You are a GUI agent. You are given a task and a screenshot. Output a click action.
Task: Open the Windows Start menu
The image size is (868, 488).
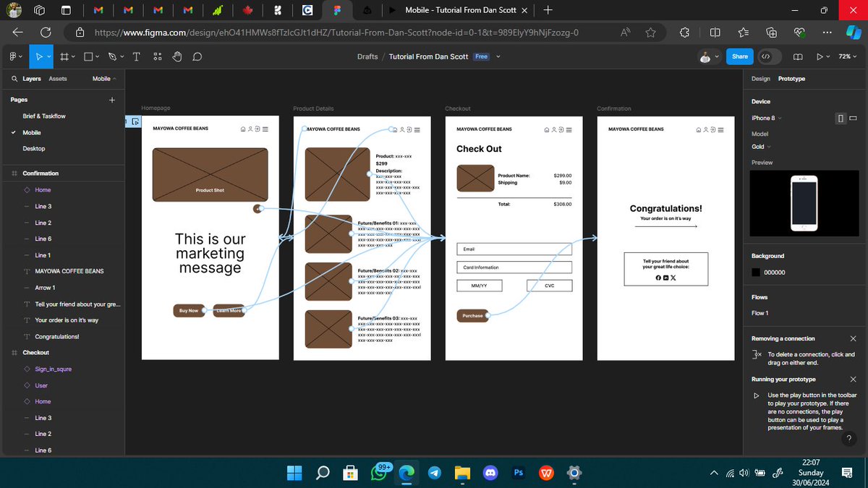(294, 473)
